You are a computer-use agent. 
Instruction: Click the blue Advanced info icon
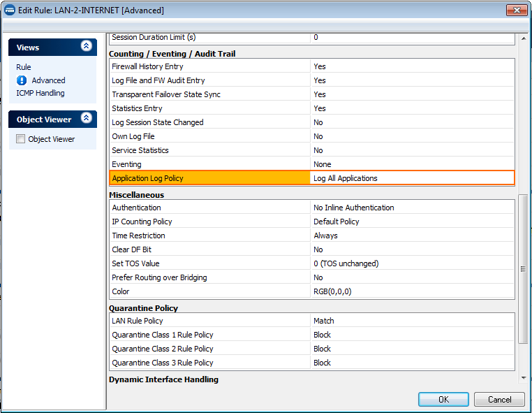(x=22, y=80)
